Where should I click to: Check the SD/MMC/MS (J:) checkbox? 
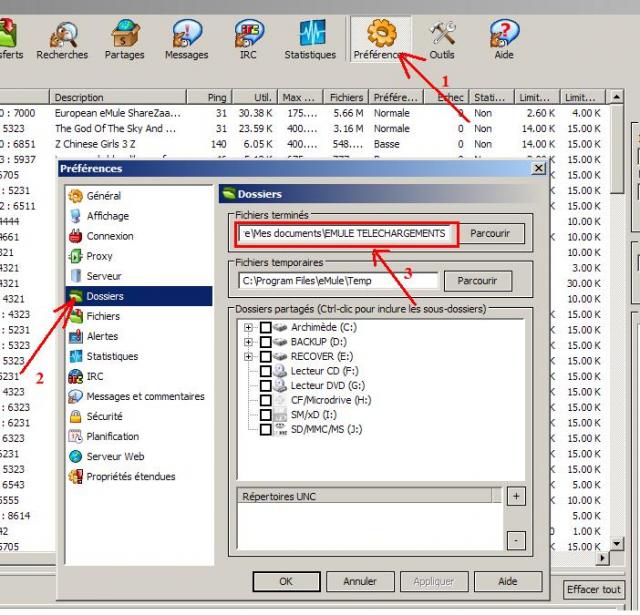point(265,429)
